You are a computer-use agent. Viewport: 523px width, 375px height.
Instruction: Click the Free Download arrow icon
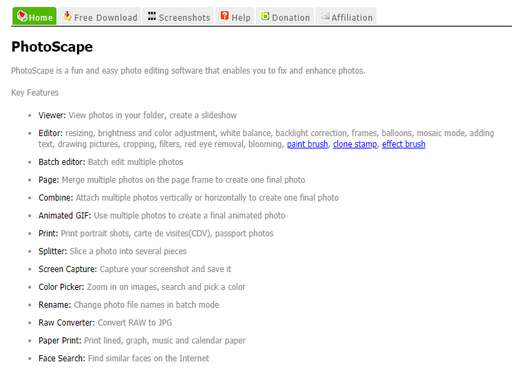(x=67, y=16)
